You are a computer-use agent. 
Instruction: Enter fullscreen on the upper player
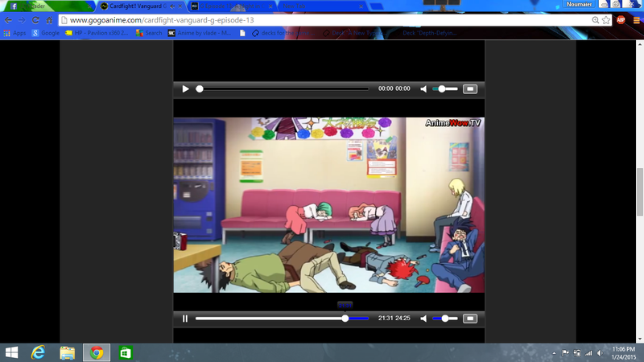click(x=470, y=88)
